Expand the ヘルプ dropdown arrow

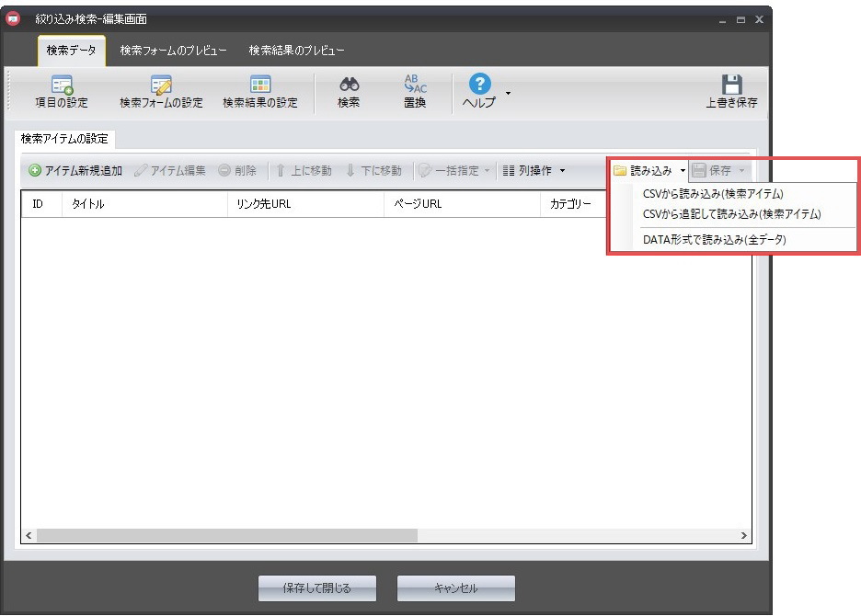coord(508,92)
